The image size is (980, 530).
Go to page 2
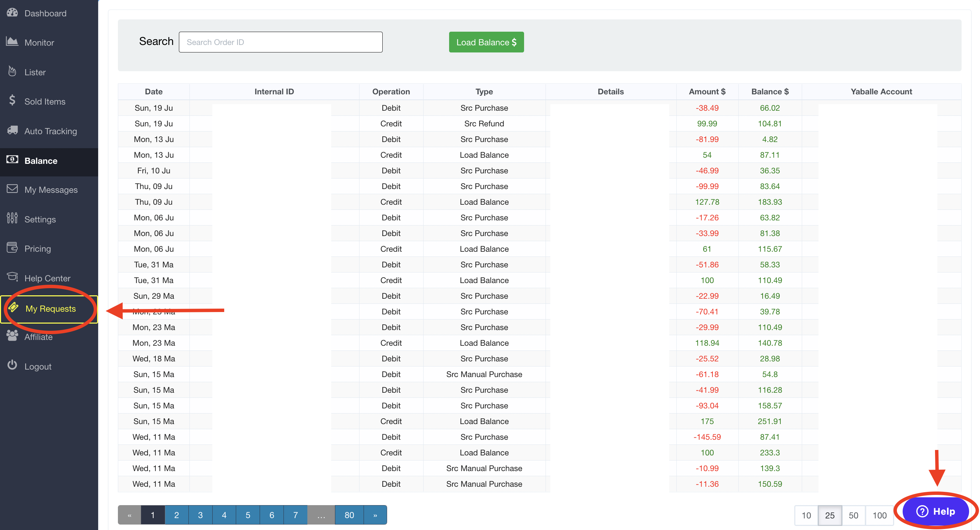(177, 515)
